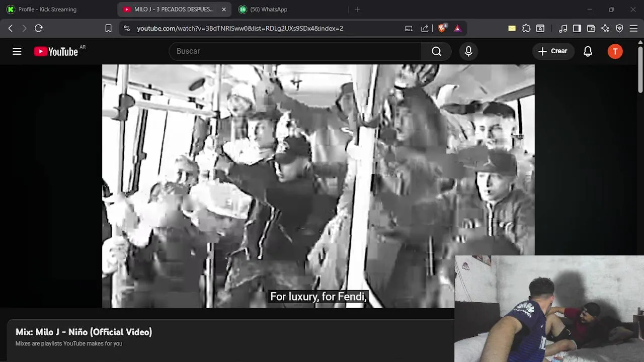Click 'Mixes are playlists YouTube makes for you'
This screenshot has width=644, height=362.
tap(69, 343)
